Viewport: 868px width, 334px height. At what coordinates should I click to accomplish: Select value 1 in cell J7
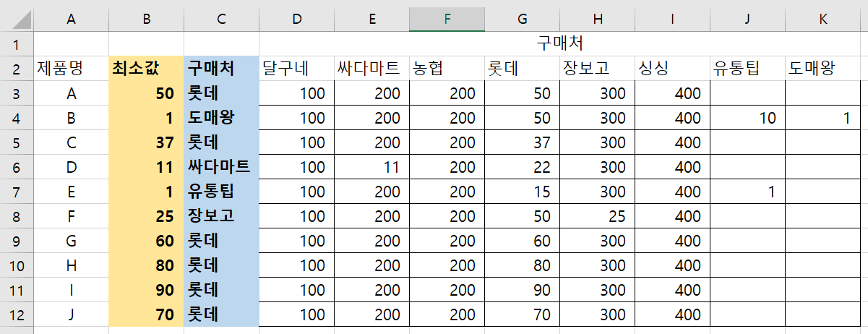coord(747,192)
